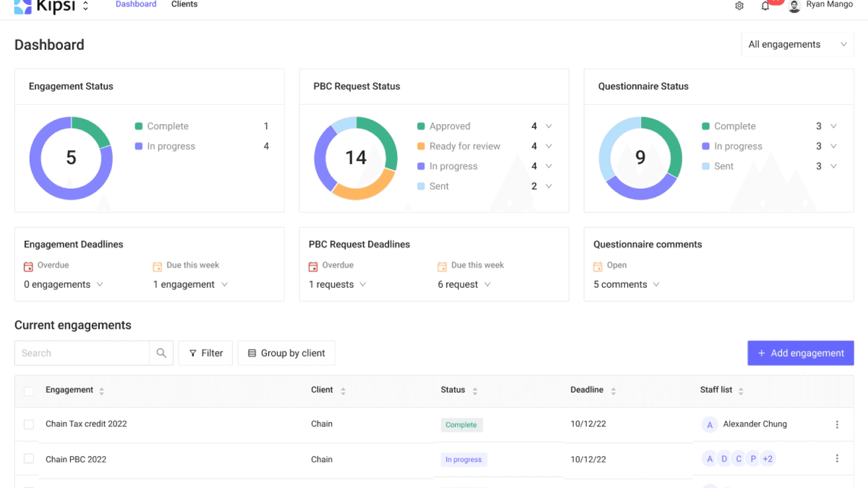Sort table by Engagement column arrows
This screenshot has width=868, height=488.
coord(102,391)
